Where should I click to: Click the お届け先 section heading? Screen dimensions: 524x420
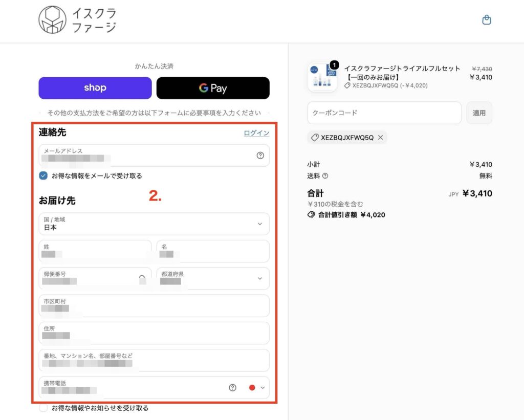(x=57, y=201)
